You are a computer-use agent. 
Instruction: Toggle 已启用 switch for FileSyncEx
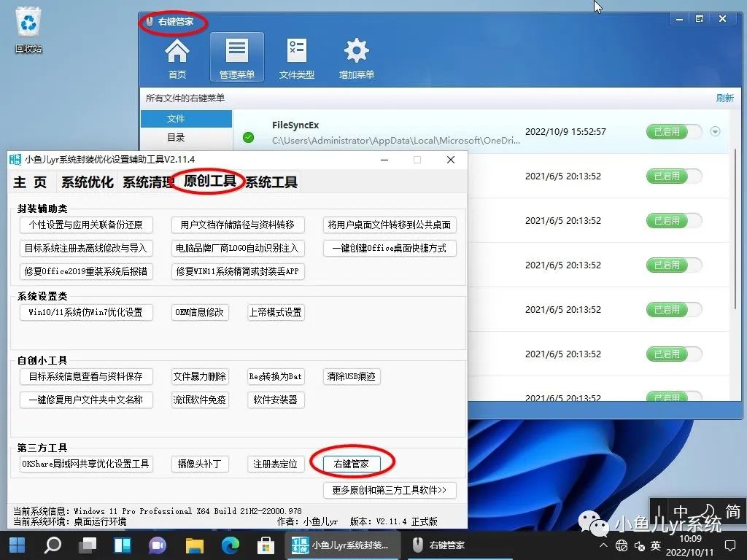[x=673, y=131]
